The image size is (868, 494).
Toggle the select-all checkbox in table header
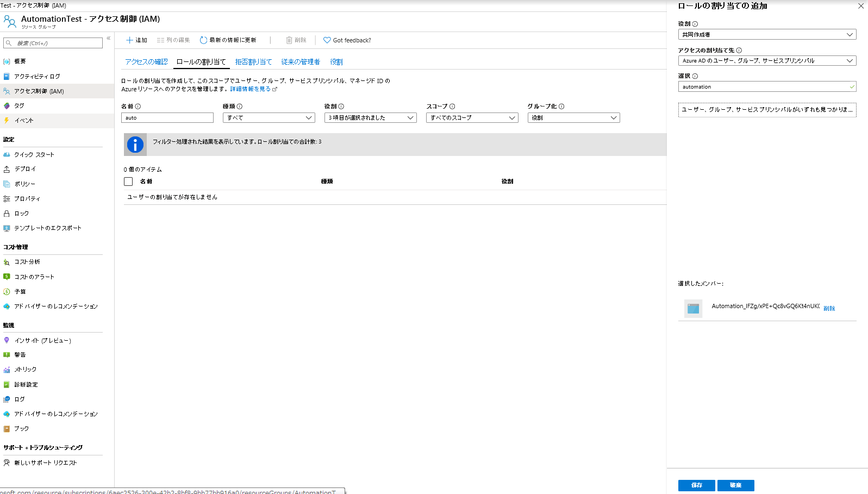pos(128,182)
